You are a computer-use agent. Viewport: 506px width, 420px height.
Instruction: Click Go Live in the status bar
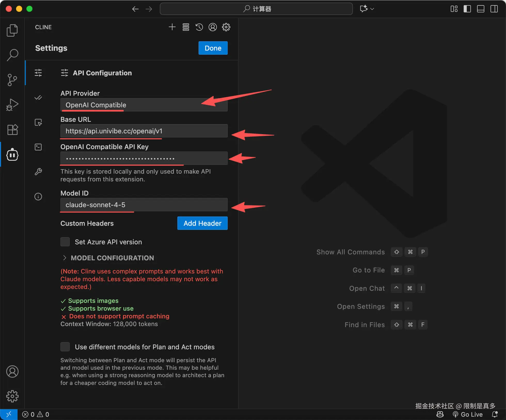(x=468, y=414)
